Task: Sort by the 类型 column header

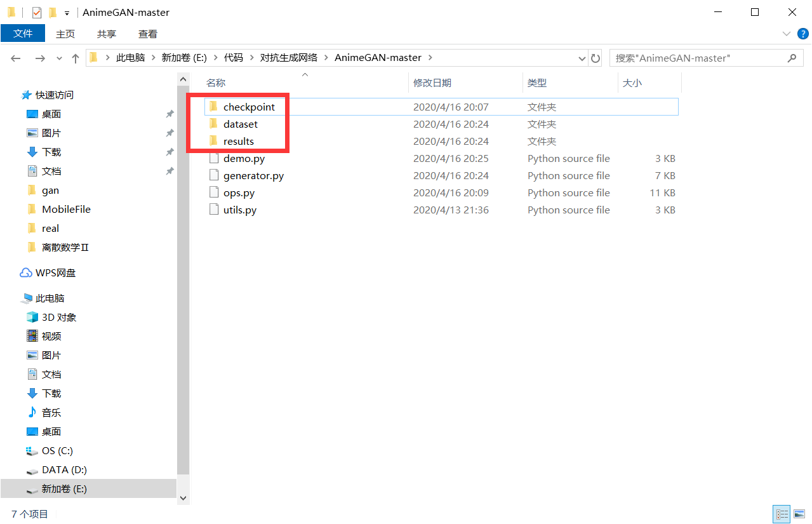Action: pyautogui.click(x=537, y=83)
